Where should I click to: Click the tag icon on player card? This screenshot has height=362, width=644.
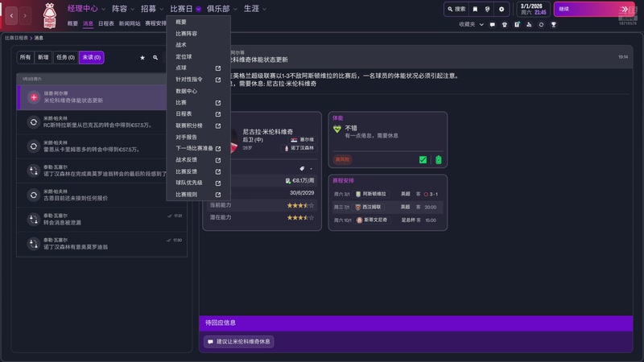point(302,169)
